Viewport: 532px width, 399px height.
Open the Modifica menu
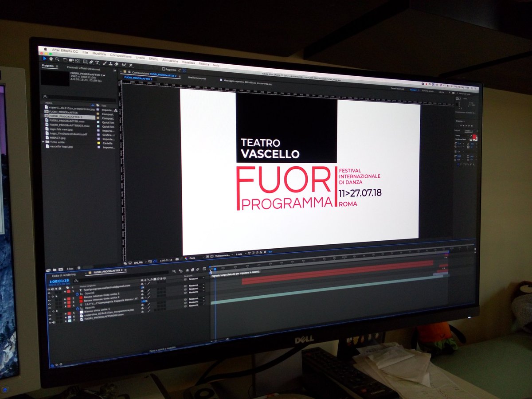click(x=99, y=54)
